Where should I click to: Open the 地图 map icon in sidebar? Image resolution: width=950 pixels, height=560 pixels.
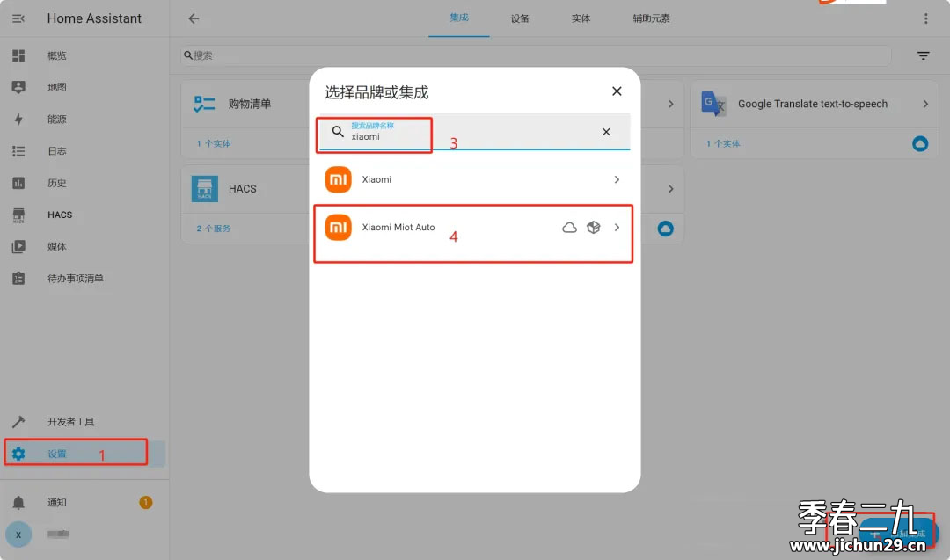click(18, 87)
